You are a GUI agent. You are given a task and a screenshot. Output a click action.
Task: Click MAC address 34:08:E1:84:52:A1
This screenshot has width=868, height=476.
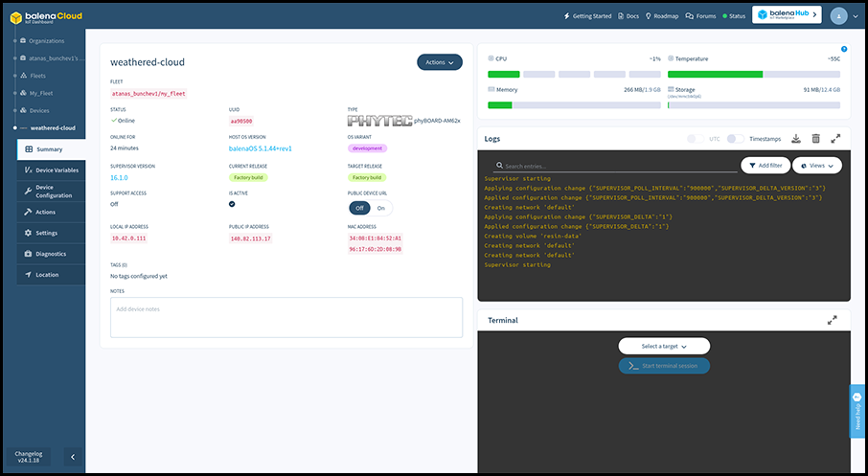pos(375,238)
